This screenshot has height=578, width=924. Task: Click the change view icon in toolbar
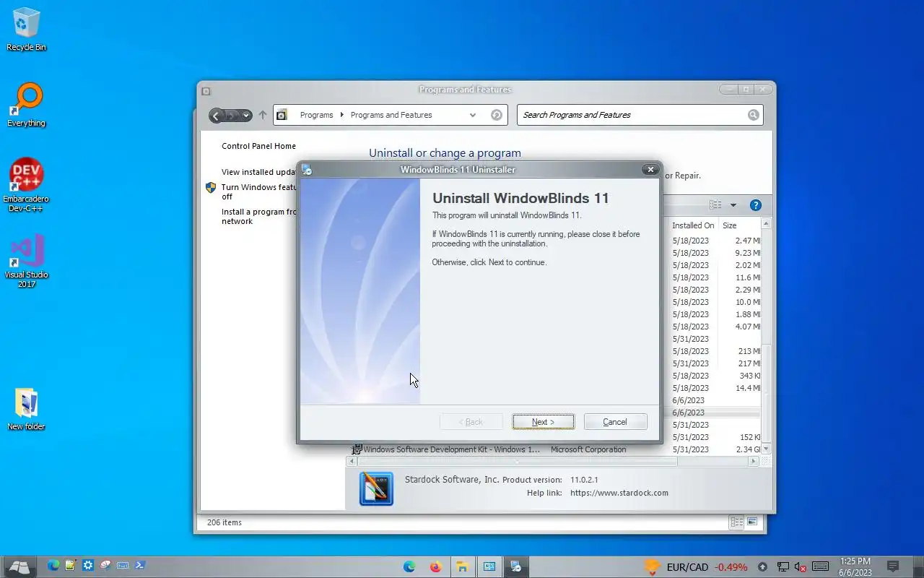coord(715,205)
